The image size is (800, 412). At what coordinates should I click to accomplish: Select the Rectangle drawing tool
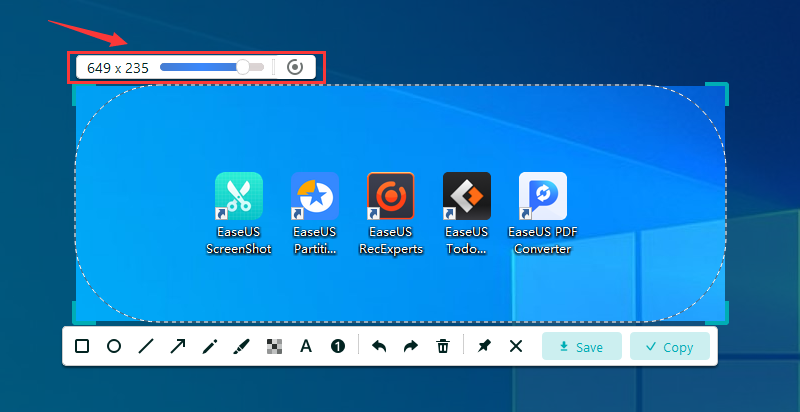82,347
